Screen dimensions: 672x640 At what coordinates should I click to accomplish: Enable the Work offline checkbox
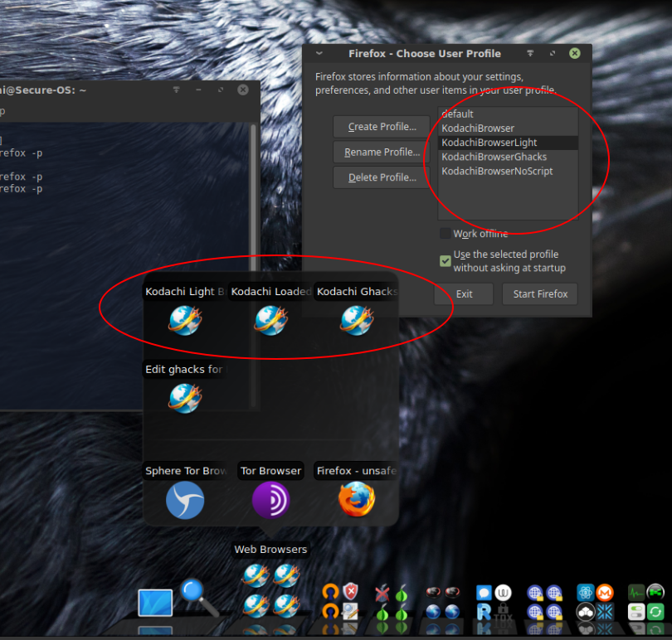click(446, 234)
